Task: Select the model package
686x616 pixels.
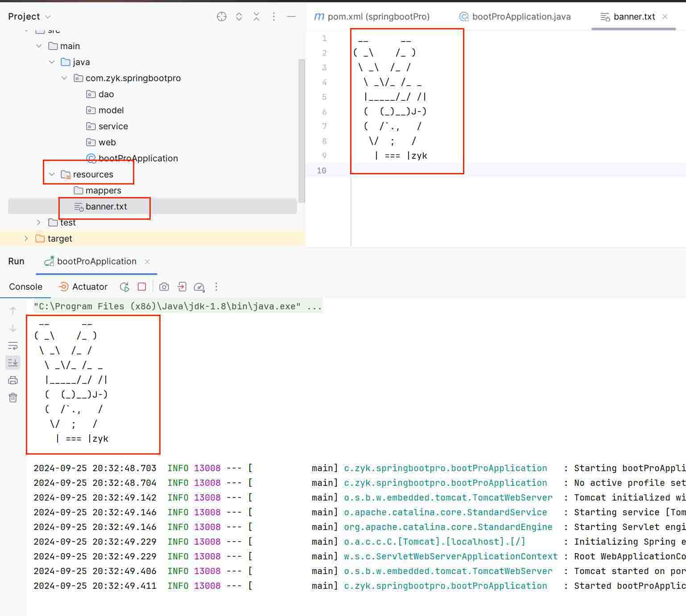Action: coord(105,110)
